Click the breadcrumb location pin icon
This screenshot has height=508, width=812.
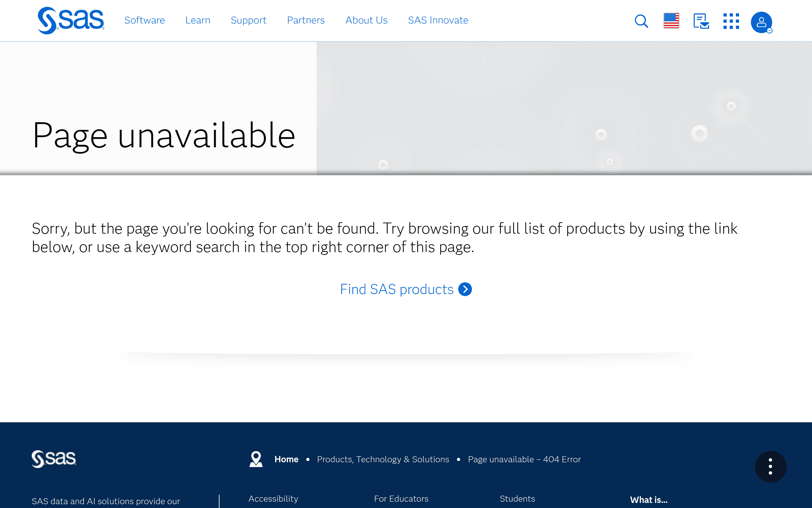(x=256, y=459)
